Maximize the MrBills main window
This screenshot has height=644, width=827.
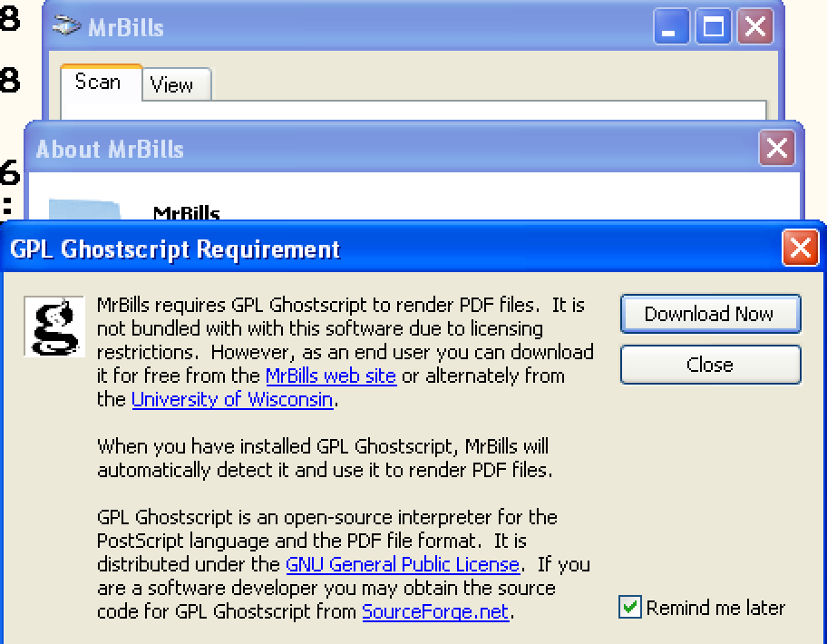tap(713, 26)
